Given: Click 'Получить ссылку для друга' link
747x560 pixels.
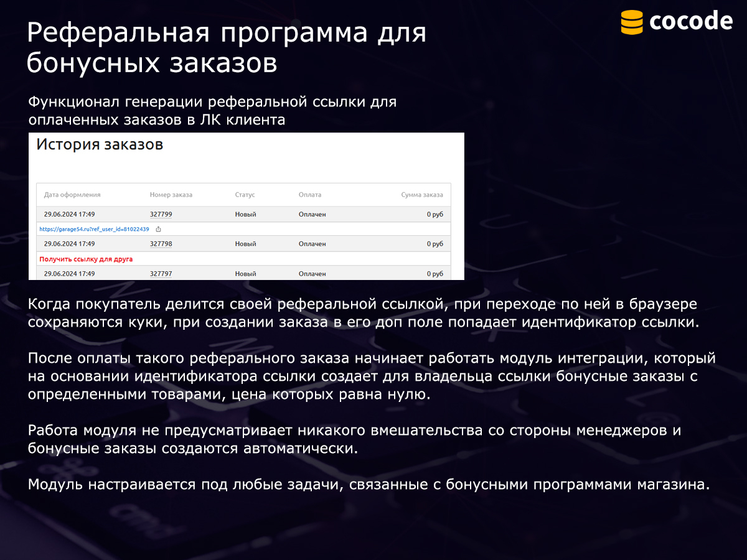Looking at the screenshot, I should [x=86, y=259].
